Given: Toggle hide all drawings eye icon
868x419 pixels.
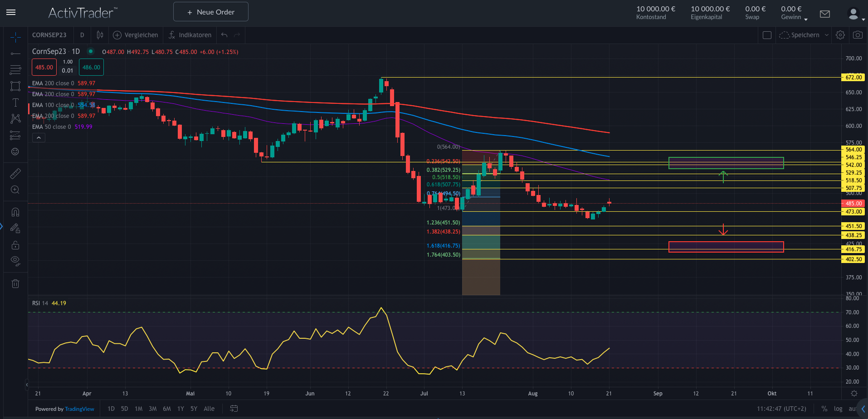Looking at the screenshot, I should point(15,261).
